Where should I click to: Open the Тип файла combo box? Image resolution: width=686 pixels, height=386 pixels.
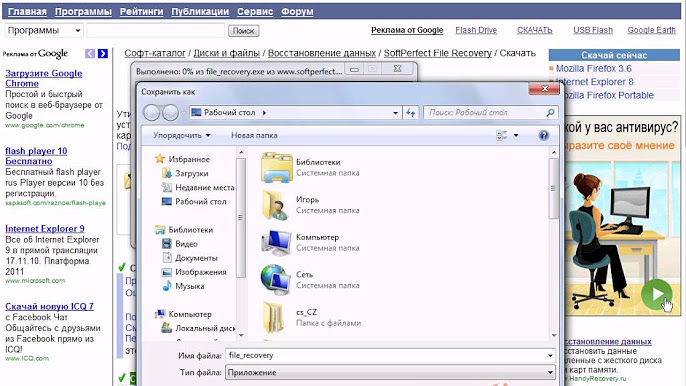tap(390, 372)
